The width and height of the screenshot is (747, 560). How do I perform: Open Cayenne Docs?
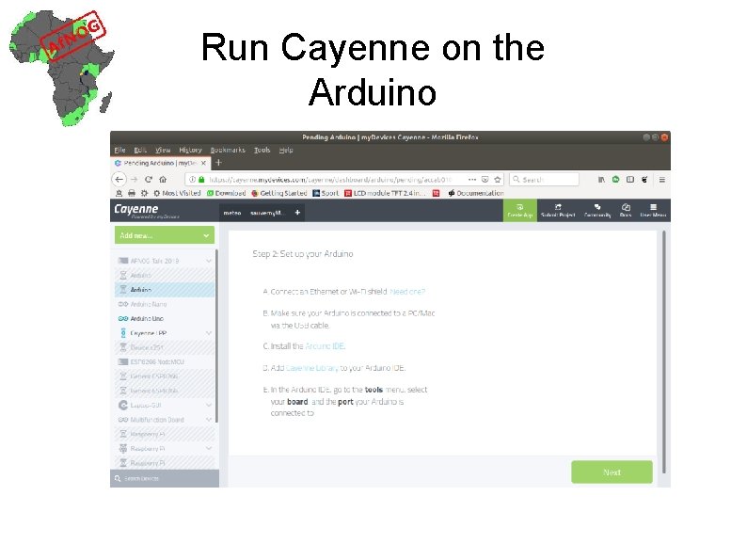click(x=626, y=211)
